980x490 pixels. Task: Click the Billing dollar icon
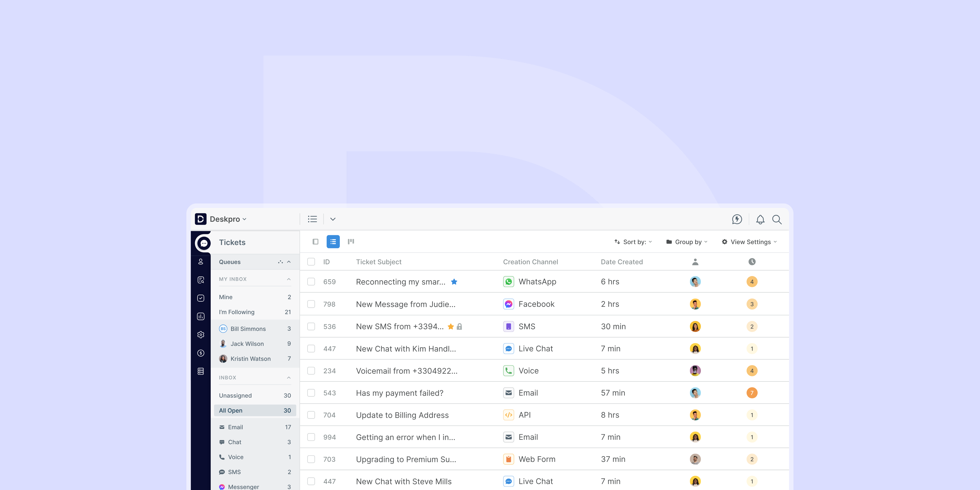pyautogui.click(x=201, y=353)
